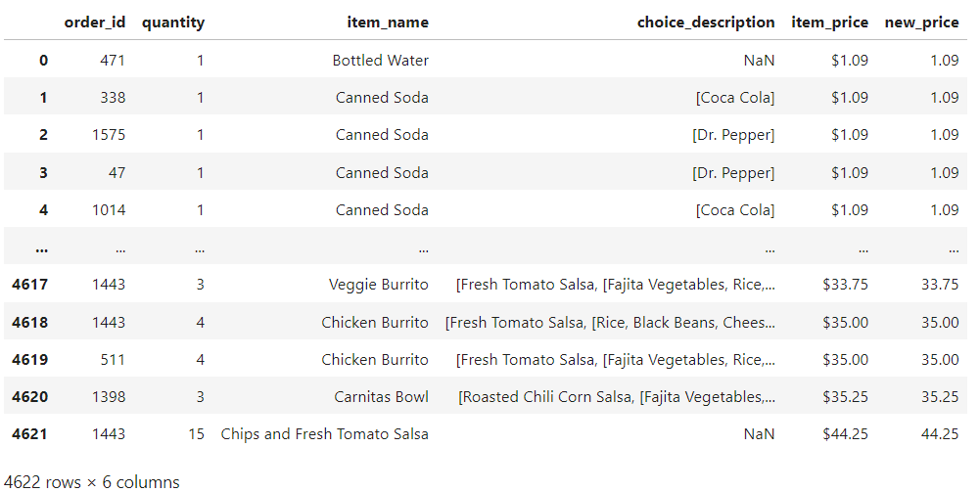The height and width of the screenshot is (492, 980).
Task: Click the order id 1575 cell
Action: (108, 135)
